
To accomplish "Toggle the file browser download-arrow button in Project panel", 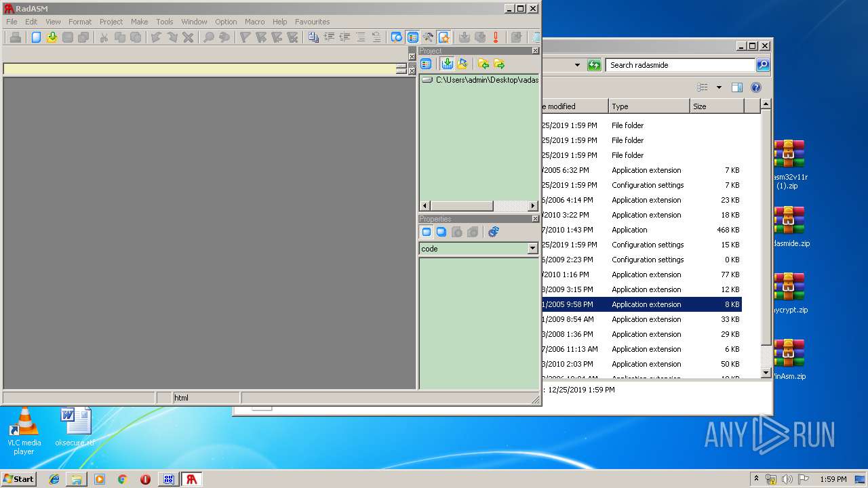I will [447, 64].
